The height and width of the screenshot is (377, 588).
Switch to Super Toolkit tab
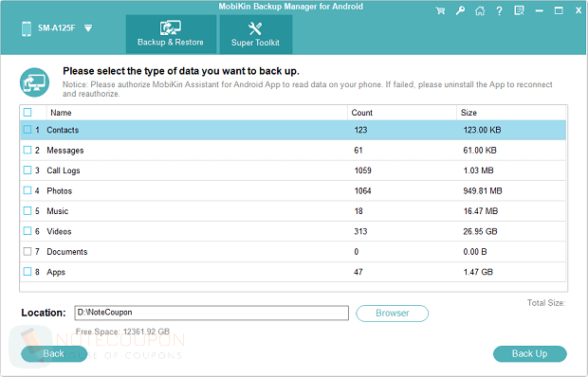pos(256,34)
